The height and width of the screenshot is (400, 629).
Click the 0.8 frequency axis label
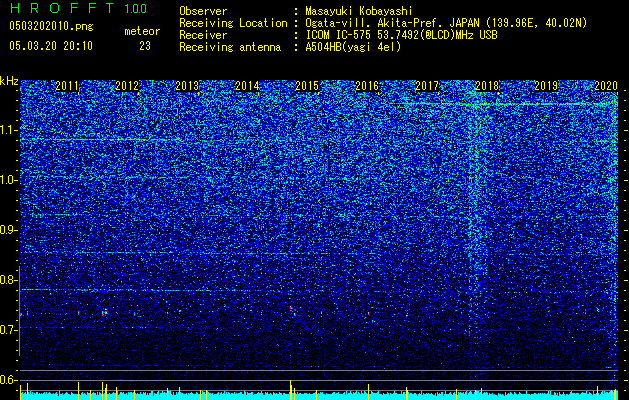point(9,280)
